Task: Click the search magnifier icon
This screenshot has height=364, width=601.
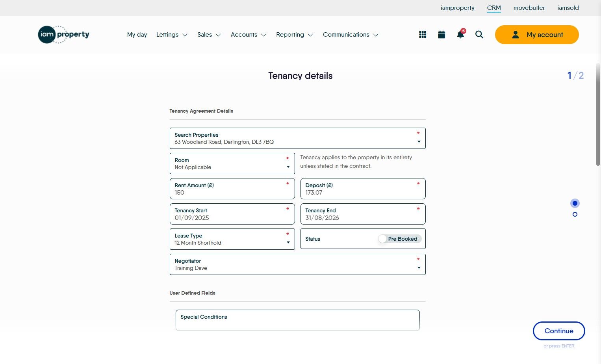Action: tap(479, 35)
